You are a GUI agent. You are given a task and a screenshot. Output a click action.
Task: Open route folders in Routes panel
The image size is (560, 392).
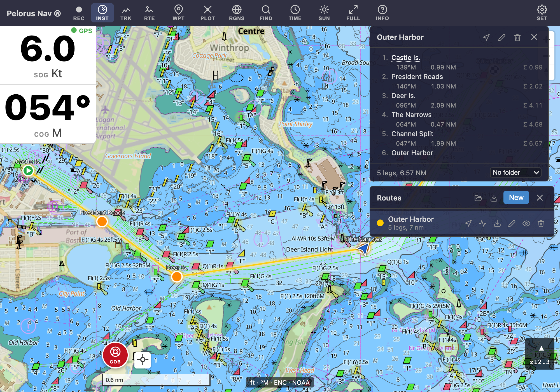pyautogui.click(x=478, y=198)
